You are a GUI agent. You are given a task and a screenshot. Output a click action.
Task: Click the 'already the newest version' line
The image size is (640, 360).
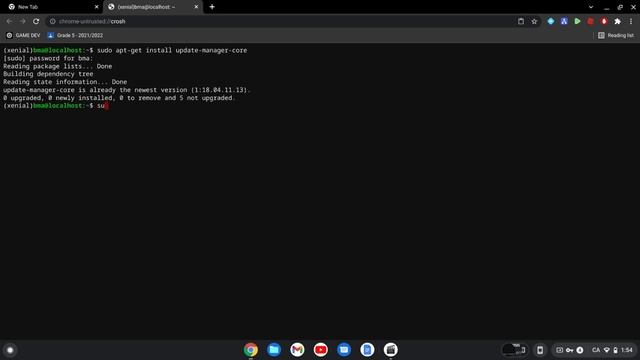tap(127, 90)
